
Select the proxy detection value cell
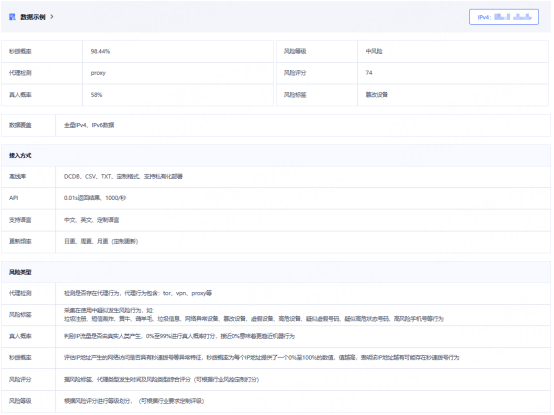pyautogui.click(x=178, y=73)
